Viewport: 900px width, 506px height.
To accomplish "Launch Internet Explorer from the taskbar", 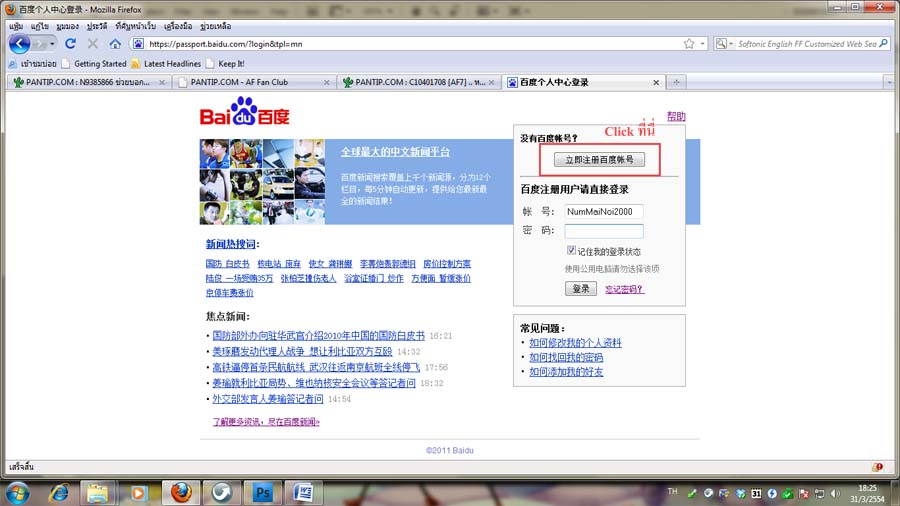I will pos(58,493).
